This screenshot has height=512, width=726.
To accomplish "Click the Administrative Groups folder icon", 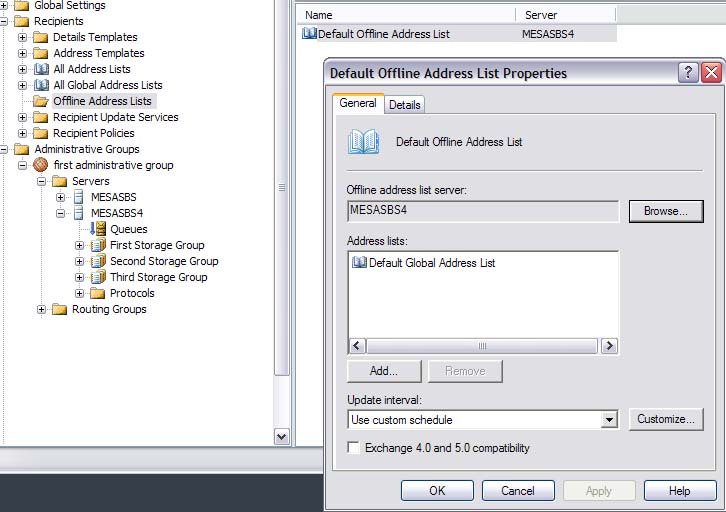I will pos(21,149).
